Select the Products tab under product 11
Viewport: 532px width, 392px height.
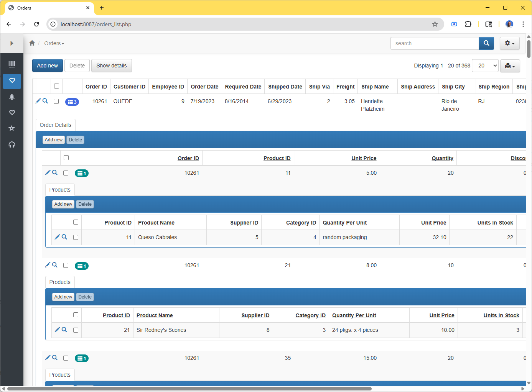point(60,190)
